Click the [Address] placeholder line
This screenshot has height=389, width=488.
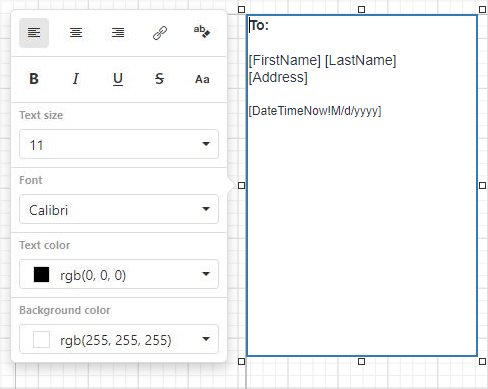point(278,77)
